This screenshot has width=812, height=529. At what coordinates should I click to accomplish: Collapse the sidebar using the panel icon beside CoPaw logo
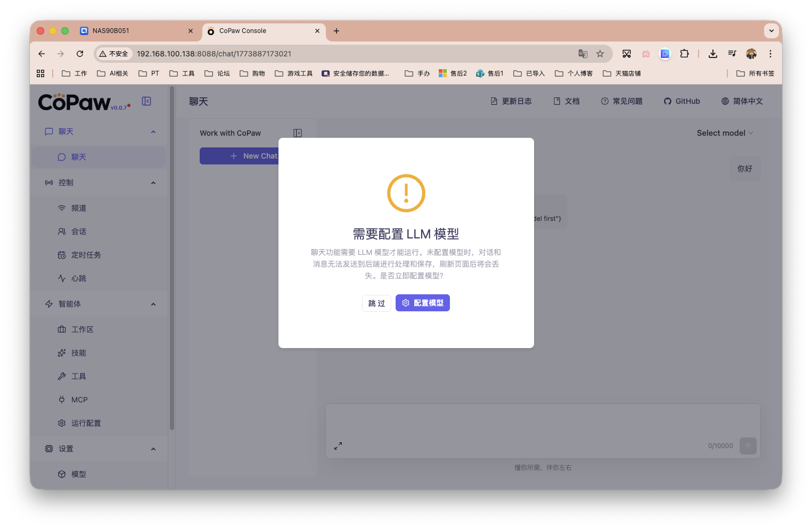[146, 101]
